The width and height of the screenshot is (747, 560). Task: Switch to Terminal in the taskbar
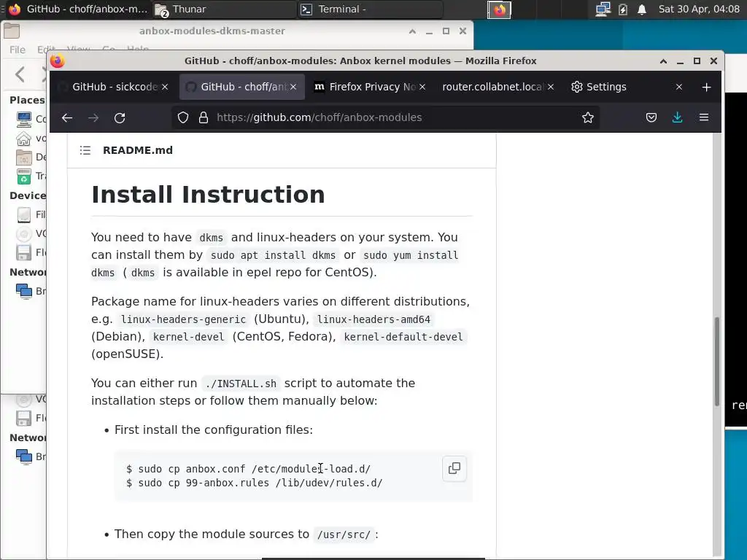(x=370, y=9)
